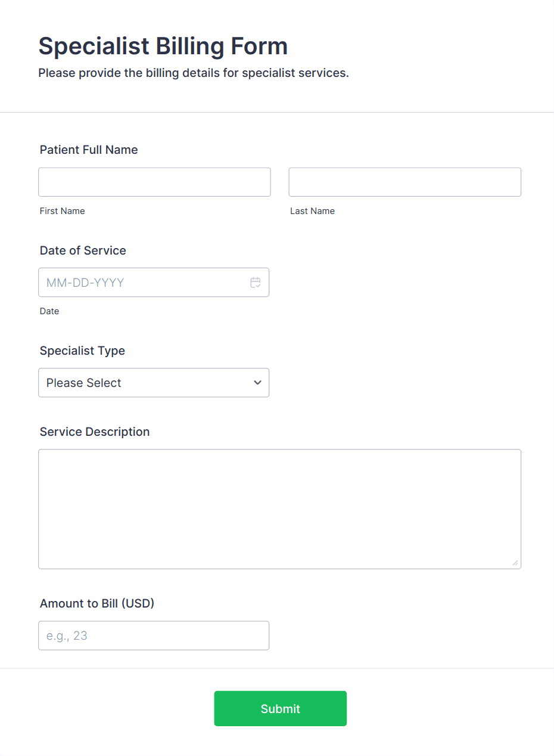Screen dimensions: 554x756
Task: Click the billing details description text
Action: [x=194, y=73]
